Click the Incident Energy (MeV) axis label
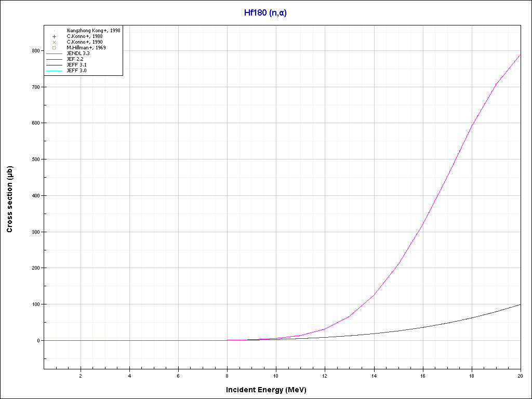532x399 pixels. [270, 390]
